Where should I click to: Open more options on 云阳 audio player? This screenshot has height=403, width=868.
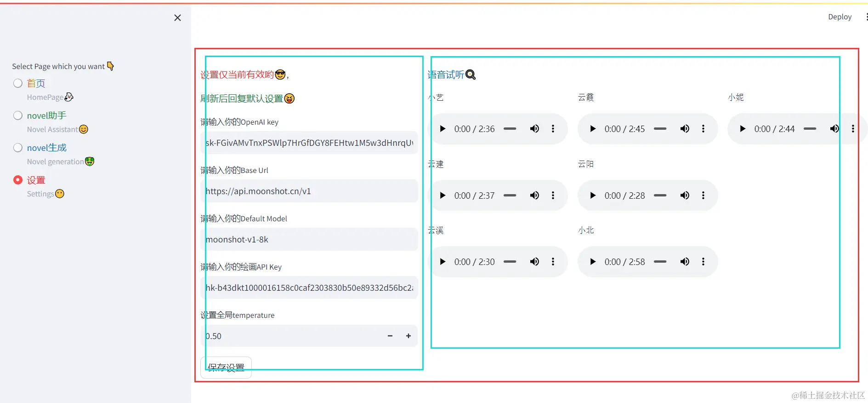[703, 196]
